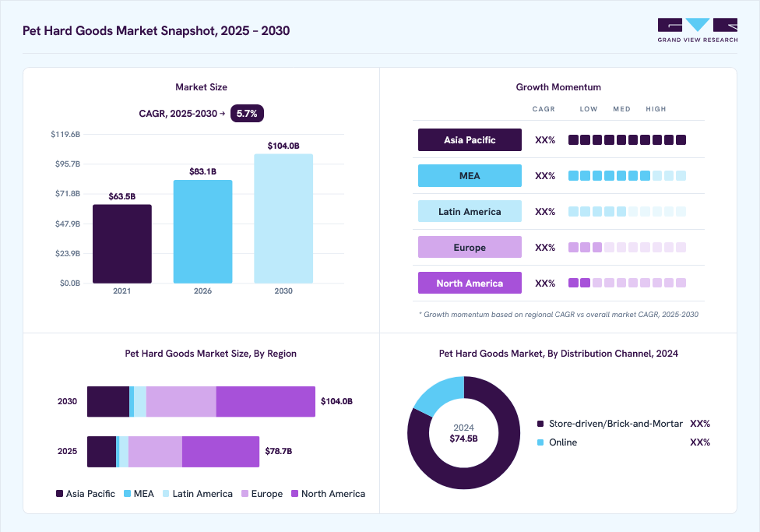The image size is (760, 532).
Task: Select the 2021 market size bar
Action: (122, 244)
